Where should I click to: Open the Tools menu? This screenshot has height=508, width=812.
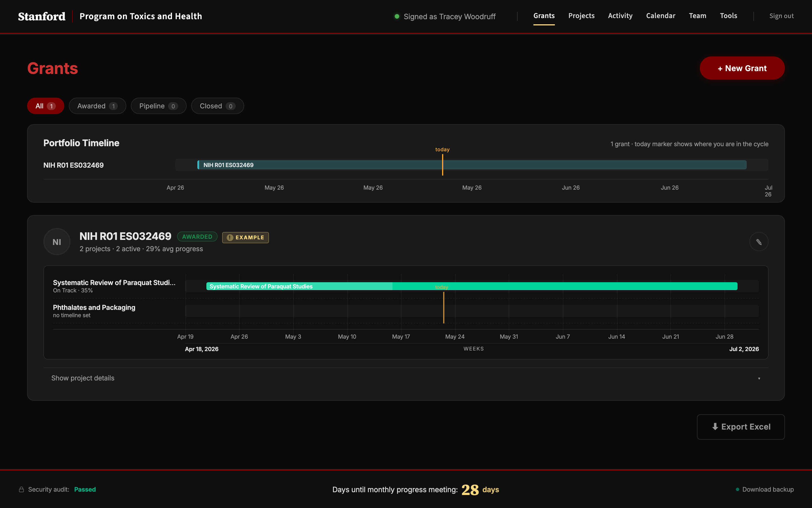tap(728, 16)
